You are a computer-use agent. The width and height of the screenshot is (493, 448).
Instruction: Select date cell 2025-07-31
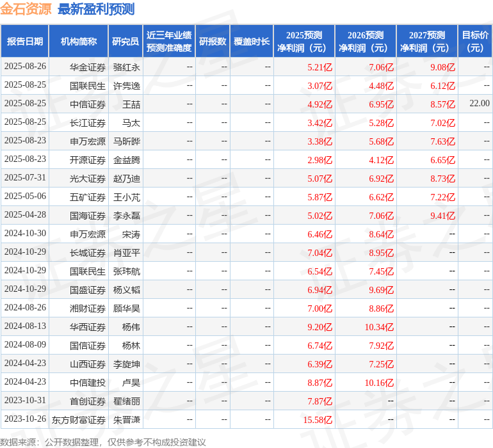[25, 178]
